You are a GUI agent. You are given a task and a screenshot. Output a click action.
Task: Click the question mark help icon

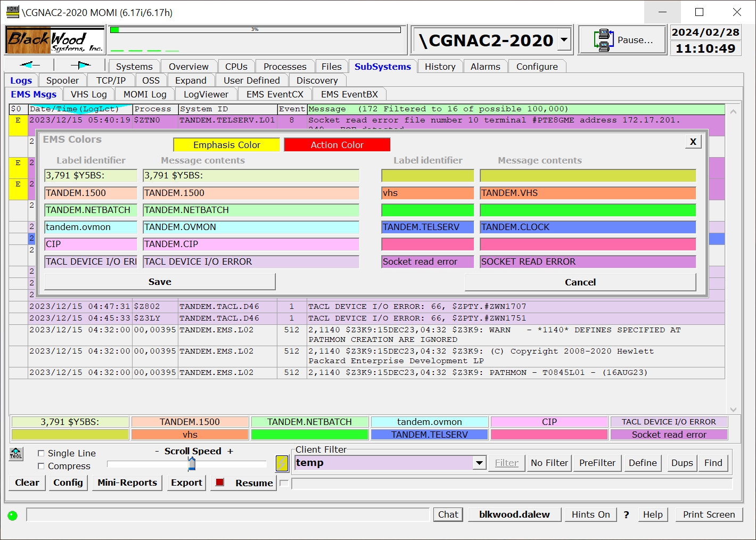626,514
